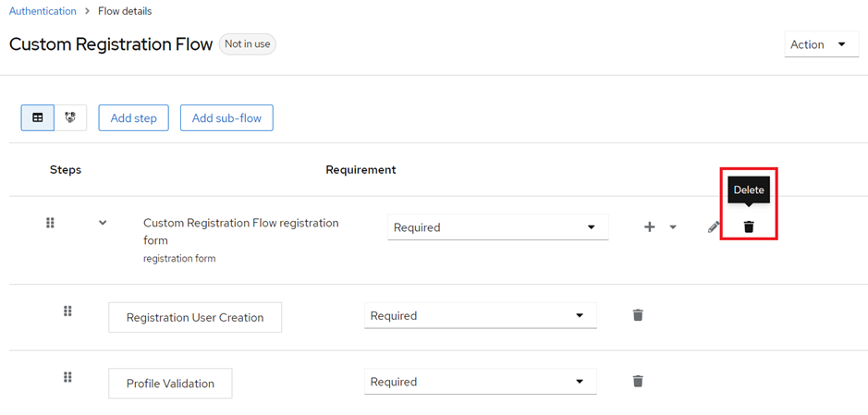Open Requirement dropdown for Profile Validation

point(480,382)
